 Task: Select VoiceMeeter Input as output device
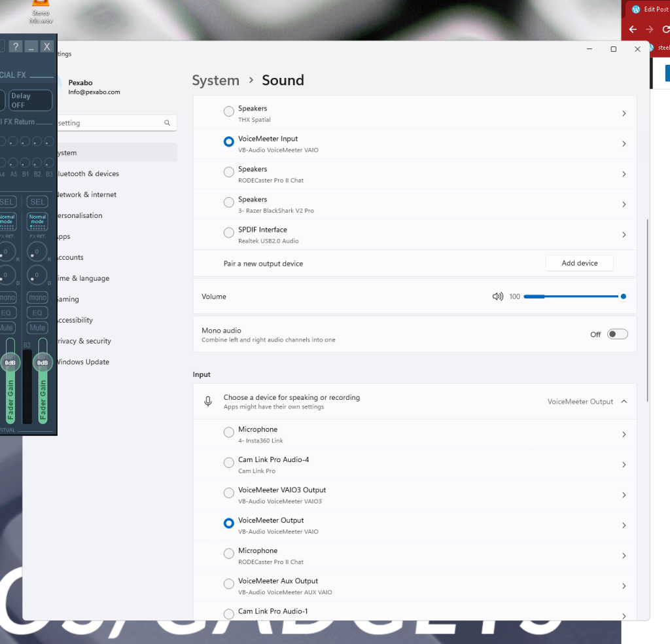(228, 141)
